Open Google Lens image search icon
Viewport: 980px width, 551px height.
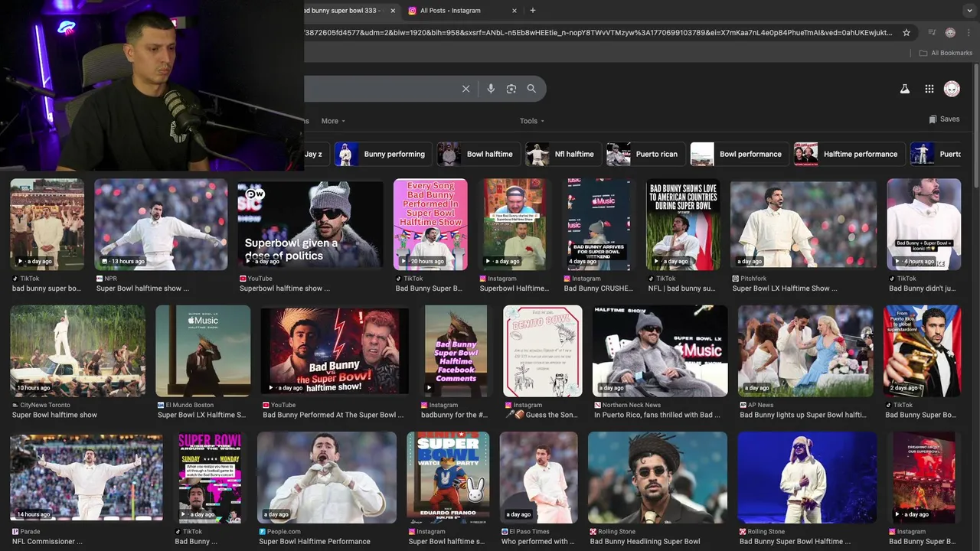[x=511, y=89]
